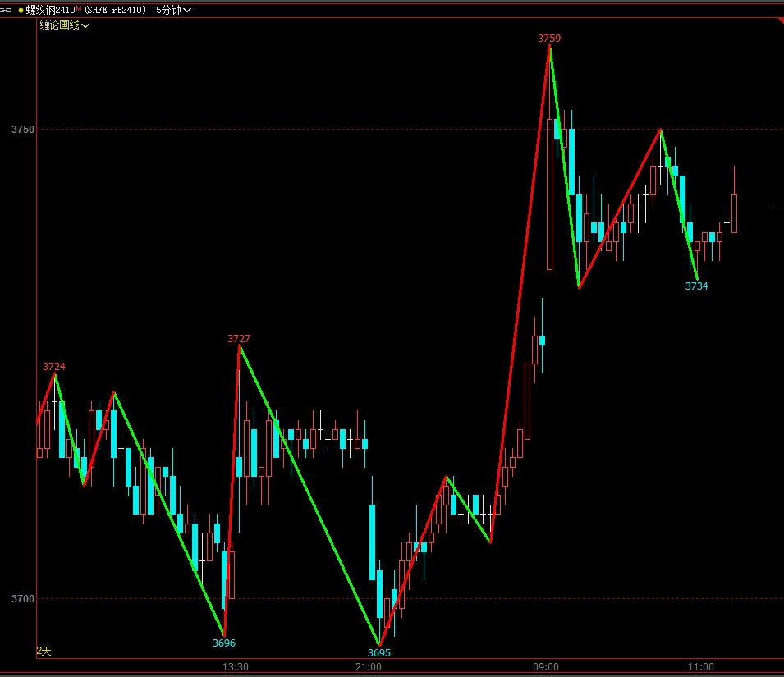Select the 3724 high label

54,367
